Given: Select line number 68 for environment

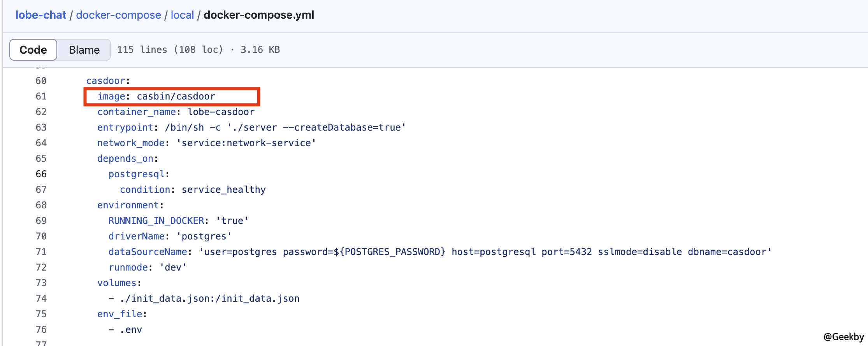Looking at the screenshot, I should click(x=41, y=205).
